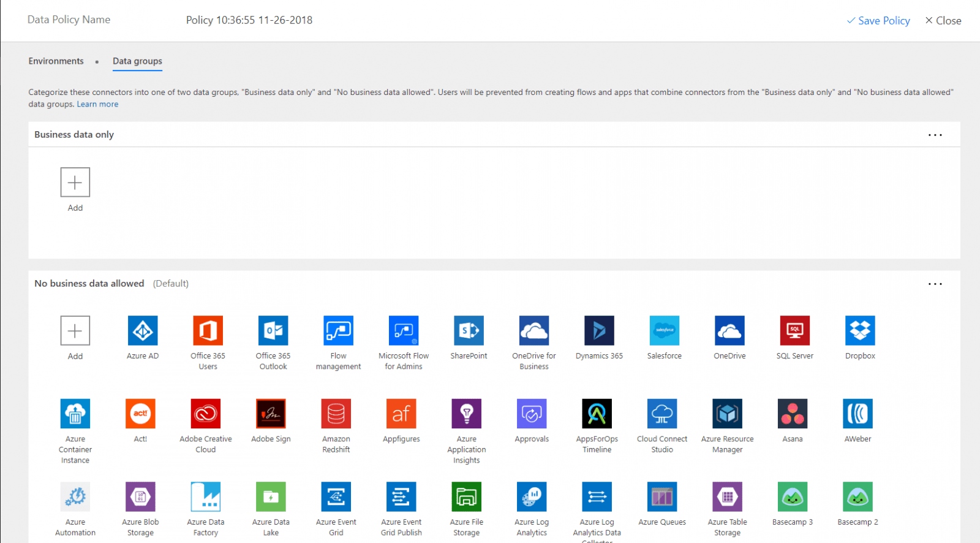
Task: Click the Act! connector icon
Action: 140,414
